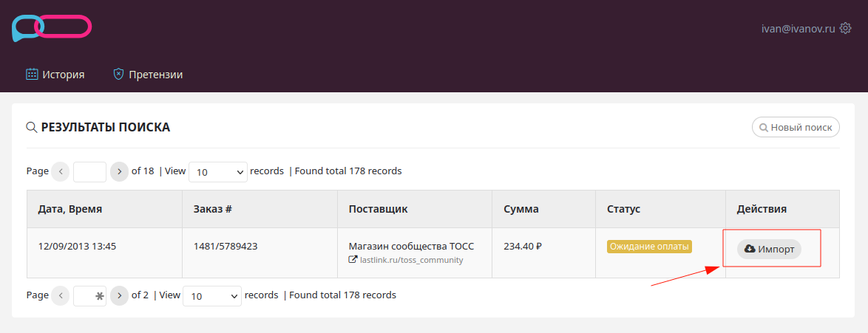Go to previous page in bottom pager
The width and height of the screenshot is (868, 333).
tap(61, 295)
